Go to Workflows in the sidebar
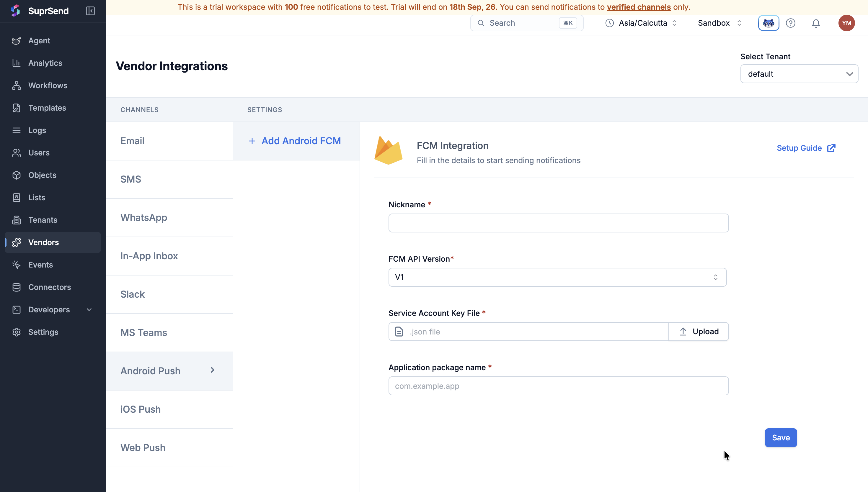The height and width of the screenshot is (492, 868). (53, 86)
